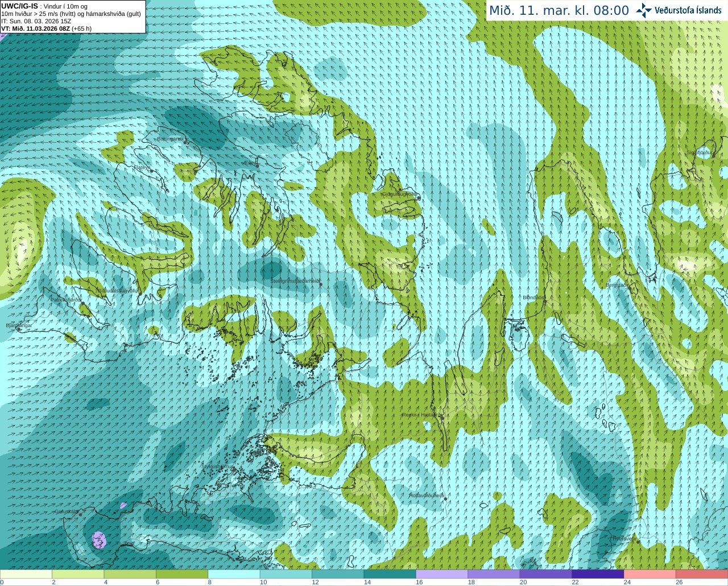
Task: Click the Siglufjörður station label
Action: (699, 152)
